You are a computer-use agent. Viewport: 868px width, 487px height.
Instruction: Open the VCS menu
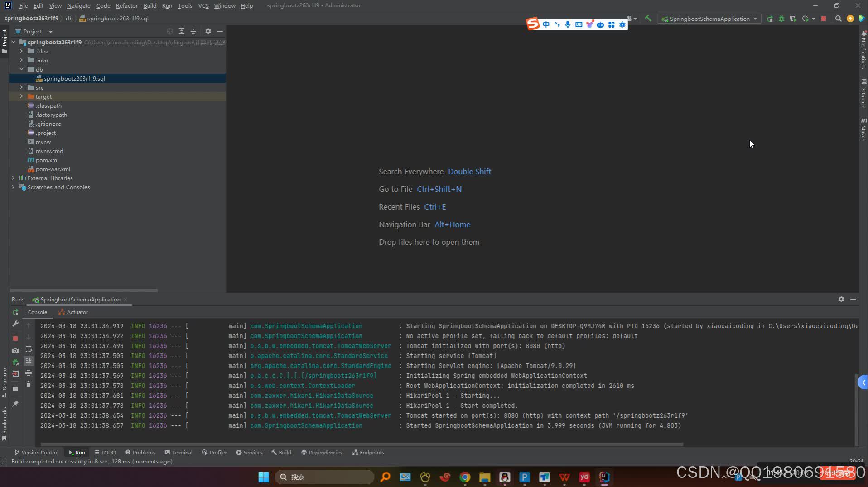coord(203,5)
